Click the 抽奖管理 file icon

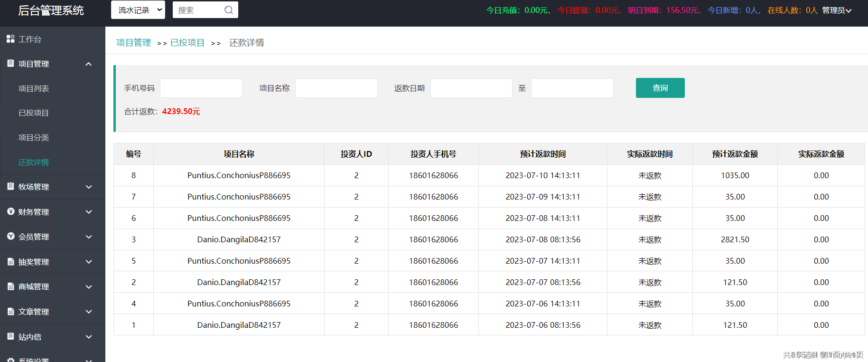[10, 261]
